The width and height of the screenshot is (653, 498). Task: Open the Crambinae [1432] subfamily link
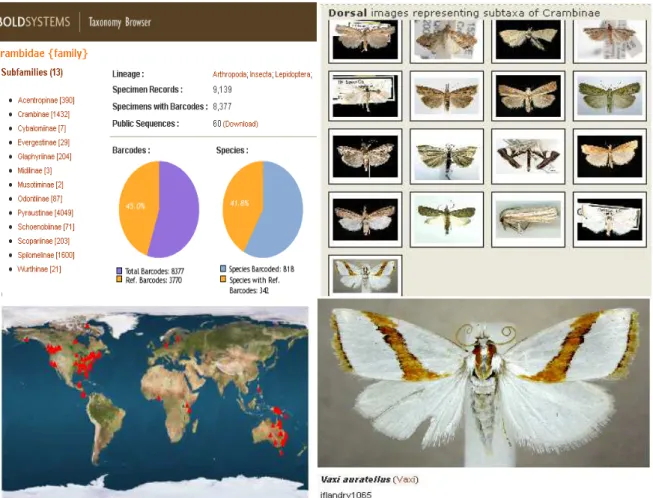click(x=43, y=115)
